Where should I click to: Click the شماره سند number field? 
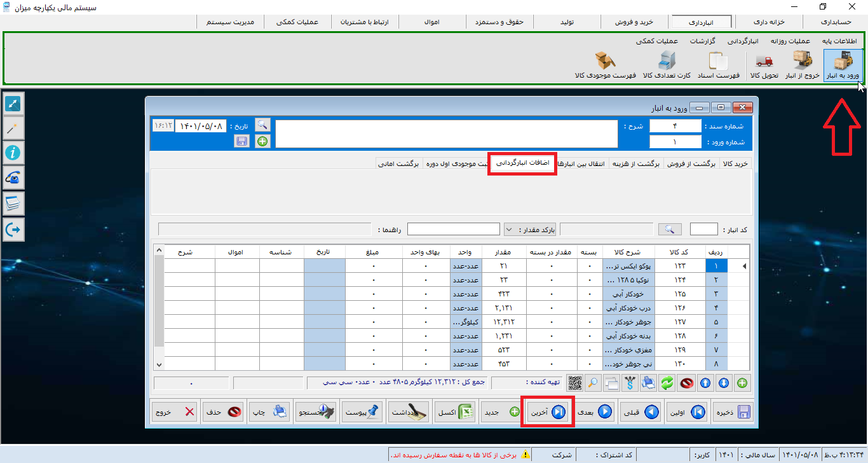click(675, 126)
